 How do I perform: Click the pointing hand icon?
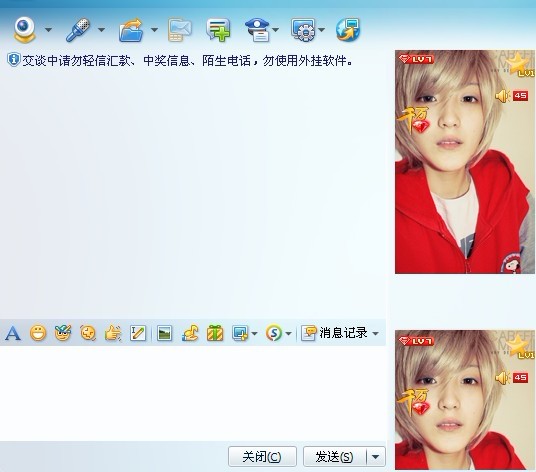(x=113, y=333)
